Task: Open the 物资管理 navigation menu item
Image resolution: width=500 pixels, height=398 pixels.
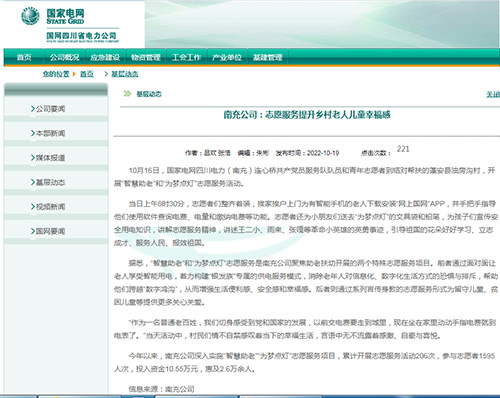Action: point(146,57)
